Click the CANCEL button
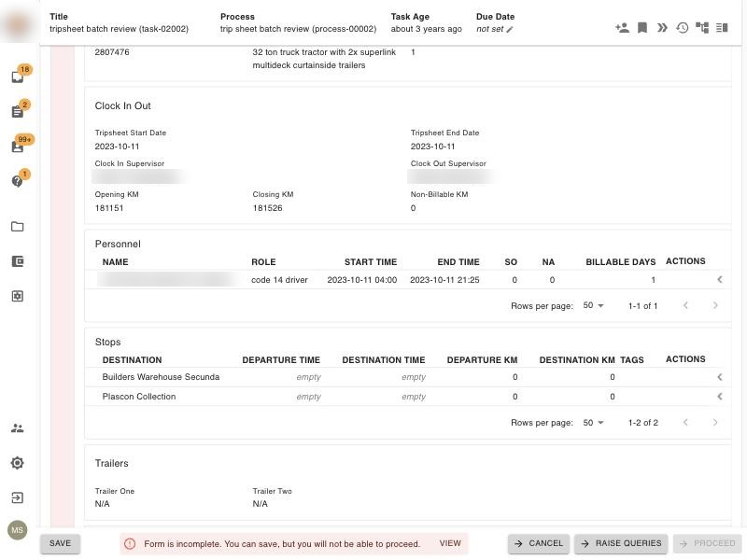The width and height of the screenshot is (747, 560). pos(539,543)
